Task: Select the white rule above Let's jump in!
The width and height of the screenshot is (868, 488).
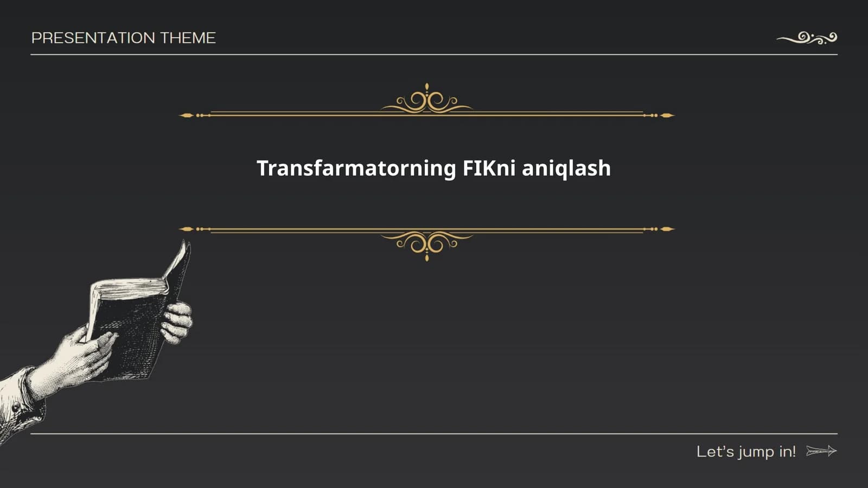Action: click(x=434, y=434)
